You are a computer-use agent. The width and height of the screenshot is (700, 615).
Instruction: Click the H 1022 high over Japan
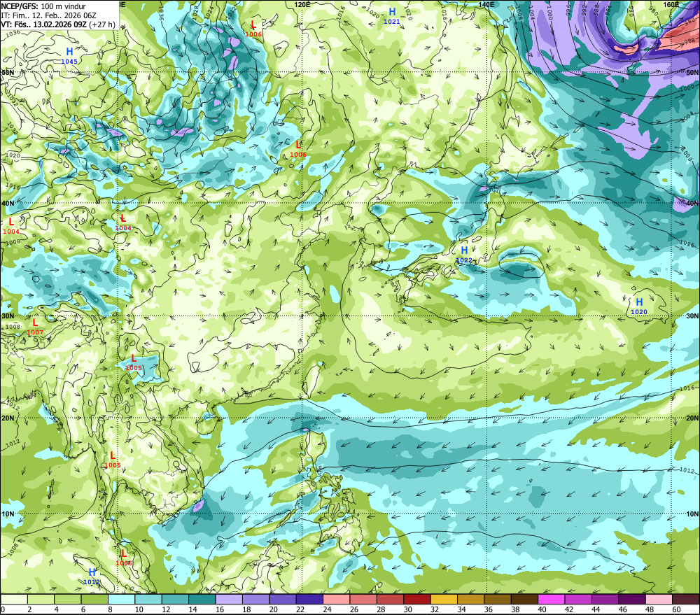(464, 254)
